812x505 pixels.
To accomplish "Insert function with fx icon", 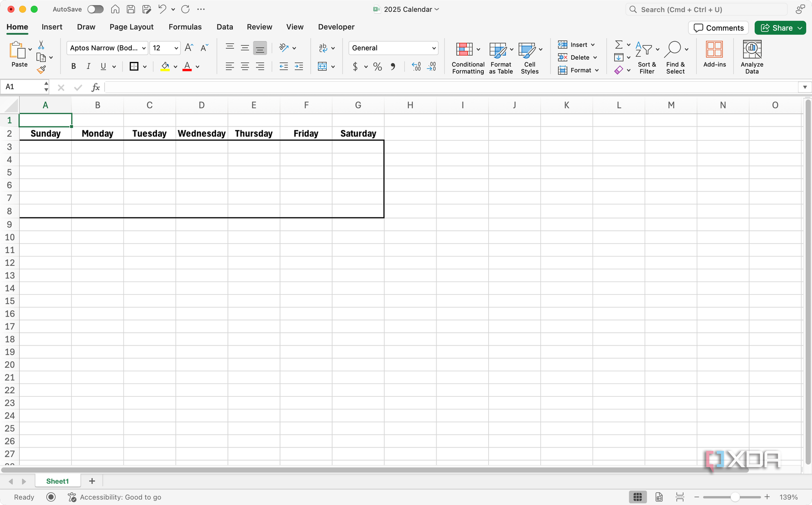I will point(95,87).
